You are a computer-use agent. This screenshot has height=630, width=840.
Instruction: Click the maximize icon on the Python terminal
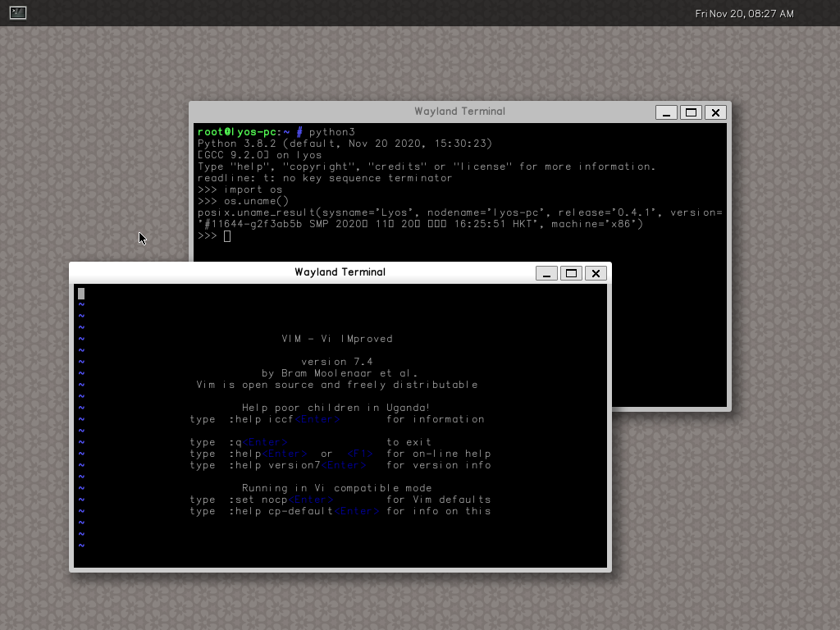(x=691, y=112)
